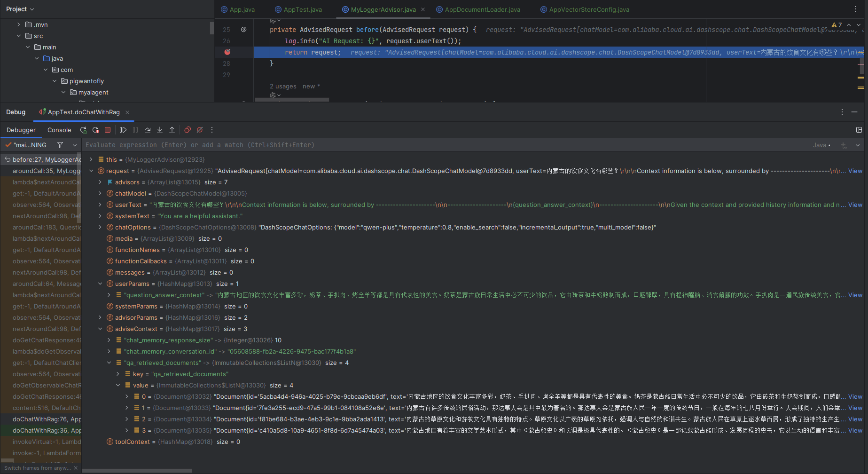
Task: Filter threads with the funnel icon
Action: point(60,145)
